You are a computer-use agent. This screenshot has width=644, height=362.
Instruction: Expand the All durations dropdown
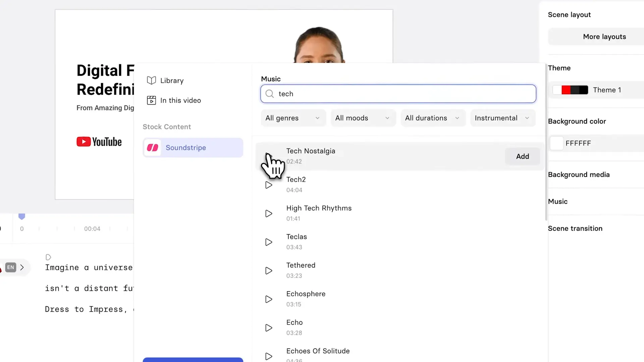432,118
